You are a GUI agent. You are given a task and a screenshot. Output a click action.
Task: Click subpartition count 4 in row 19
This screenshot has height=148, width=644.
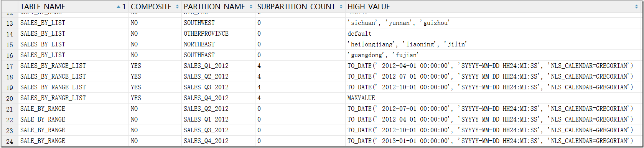pos(259,87)
